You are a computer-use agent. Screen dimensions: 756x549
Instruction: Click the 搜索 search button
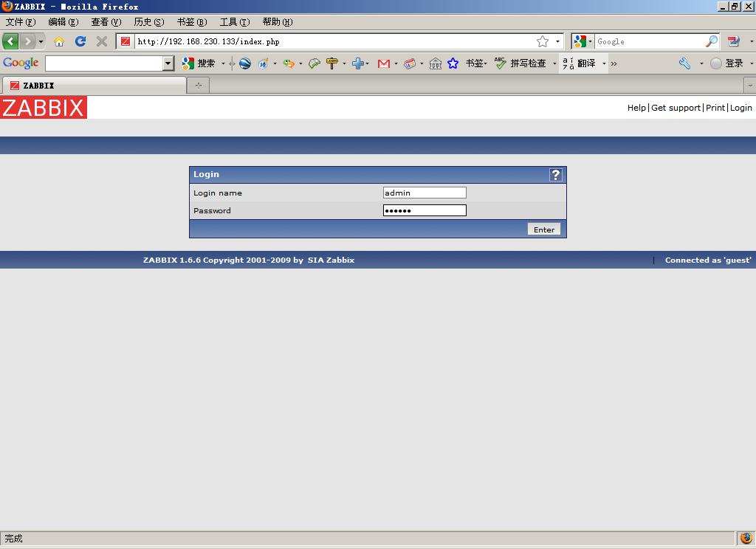[x=199, y=63]
